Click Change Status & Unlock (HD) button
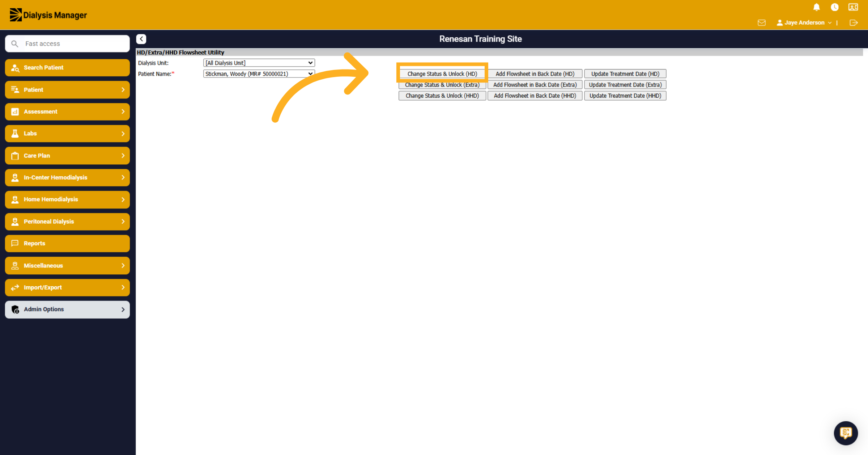 pyautogui.click(x=442, y=74)
